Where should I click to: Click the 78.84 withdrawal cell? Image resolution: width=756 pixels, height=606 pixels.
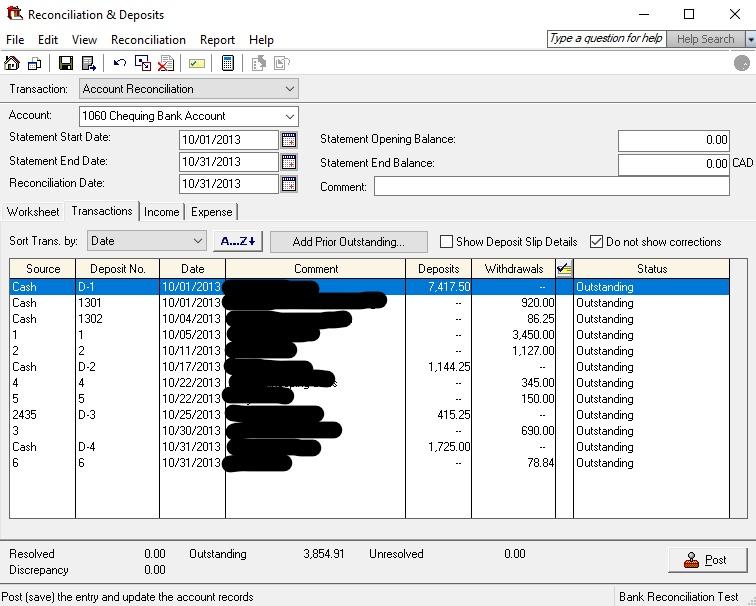[513, 463]
